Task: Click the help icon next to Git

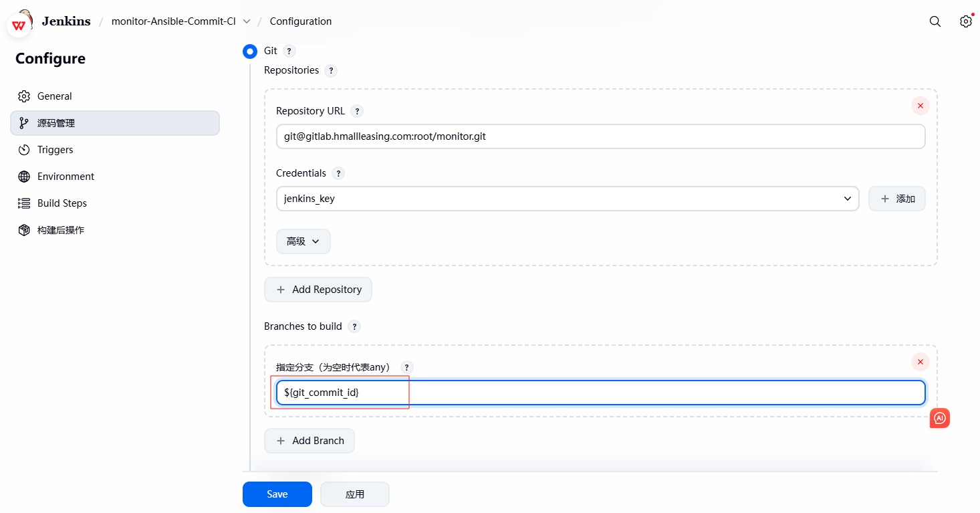Action: [x=289, y=51]
